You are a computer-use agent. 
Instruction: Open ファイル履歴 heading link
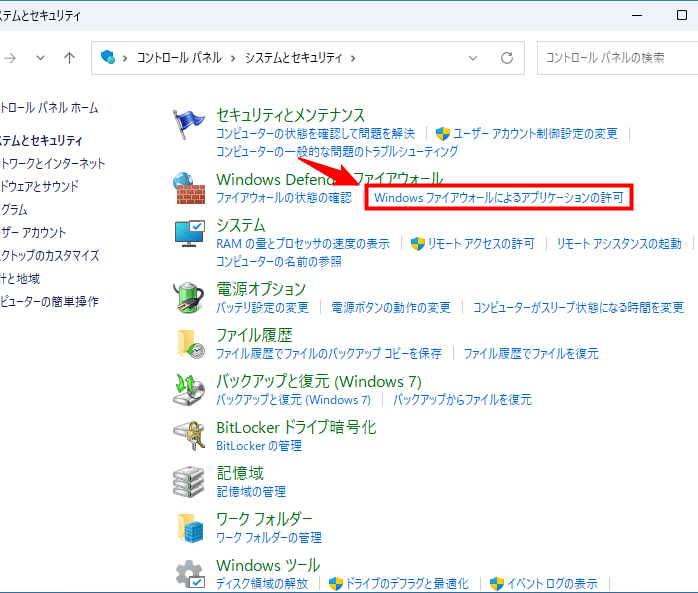[254, 335]
